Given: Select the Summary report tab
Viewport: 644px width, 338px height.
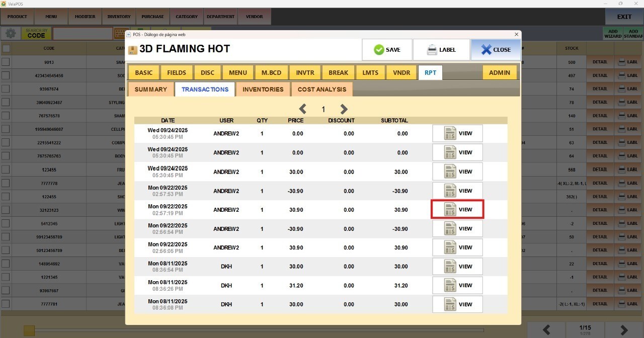Looking at the screenshot, I should point(150,90).
